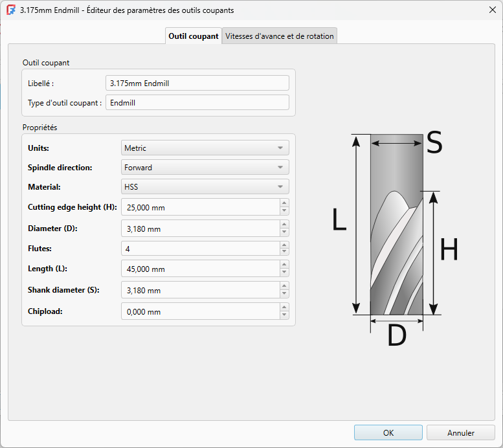
Task: Close the tool editor dialog
Action: 493,10
